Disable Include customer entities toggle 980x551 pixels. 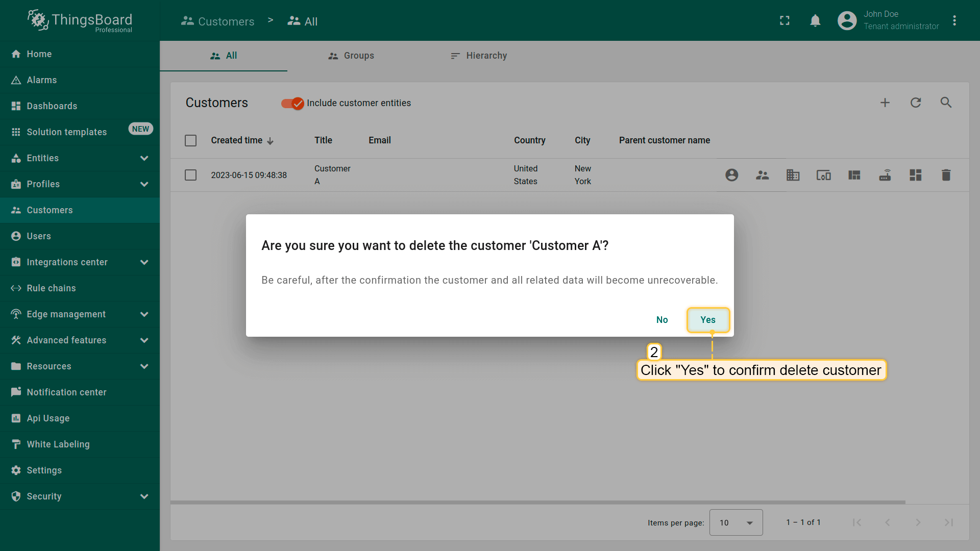coord(292,103)
